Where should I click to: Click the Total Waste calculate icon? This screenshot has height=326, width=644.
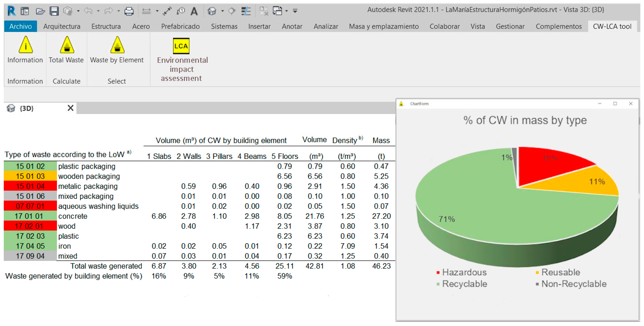coord(67,45)
